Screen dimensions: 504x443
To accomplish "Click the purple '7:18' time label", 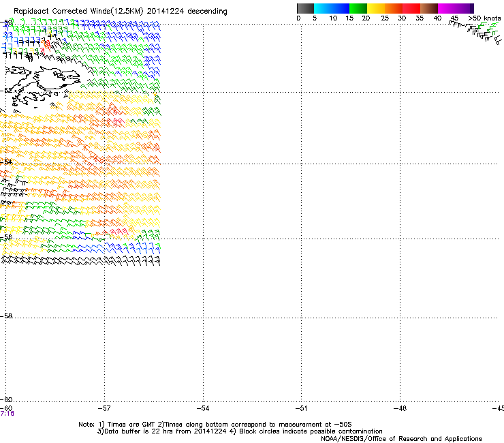I will point(7,414).
